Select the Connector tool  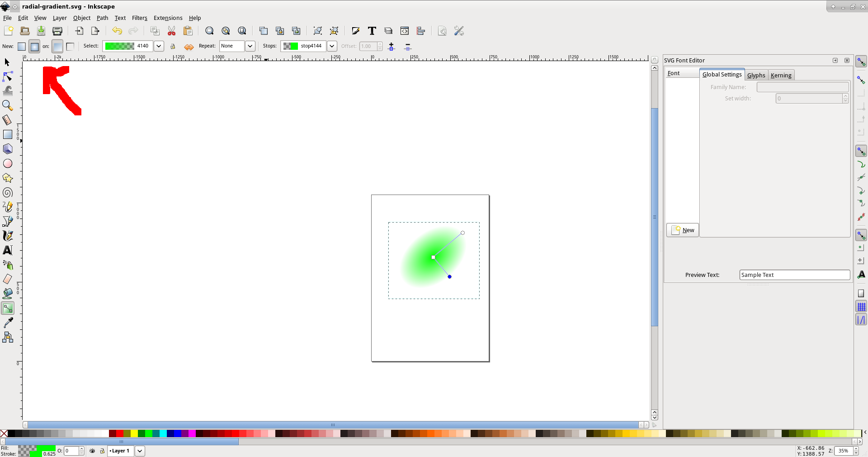tap(8, 337)
